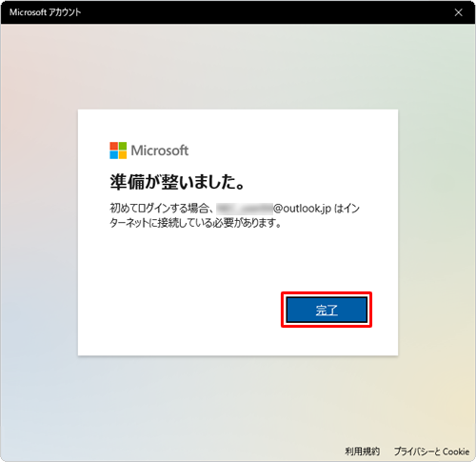Viewport: 476px width, 462px height.
Task: Click the Microsoft wordmark text
Action: 160,151
